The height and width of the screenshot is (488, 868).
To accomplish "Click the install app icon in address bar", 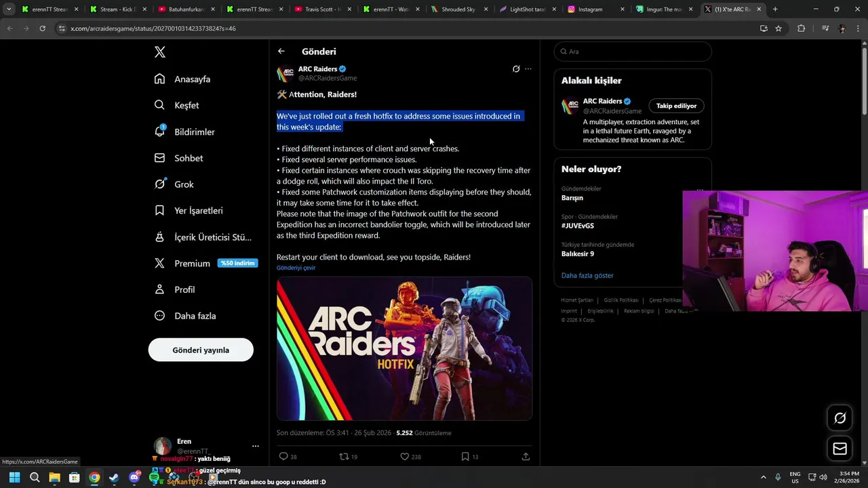I will (x=764, y=28).
